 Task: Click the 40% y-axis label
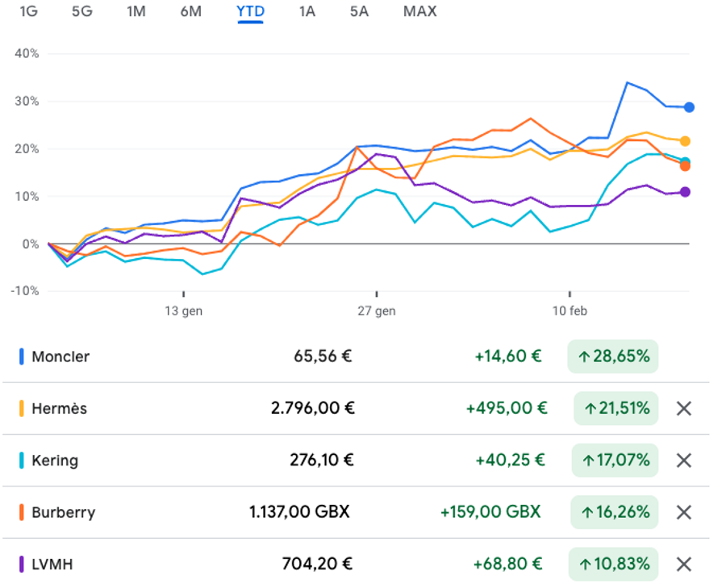click(27, 53)
